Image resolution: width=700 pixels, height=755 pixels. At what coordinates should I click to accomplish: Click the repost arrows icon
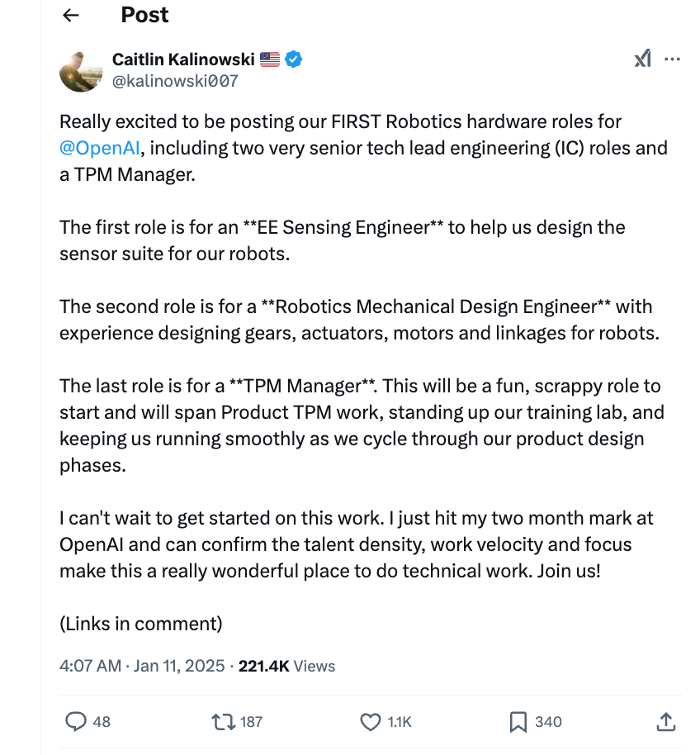[x=222, y=722]
